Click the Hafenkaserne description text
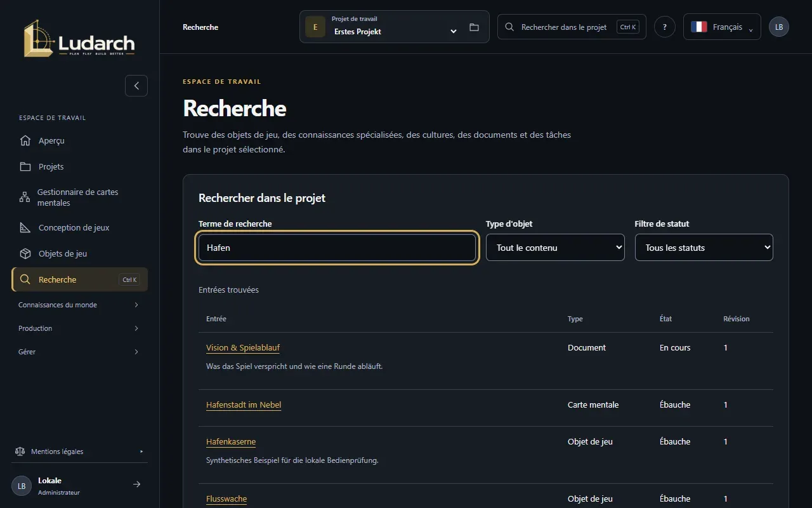812x508 pixels. point(292,460)
